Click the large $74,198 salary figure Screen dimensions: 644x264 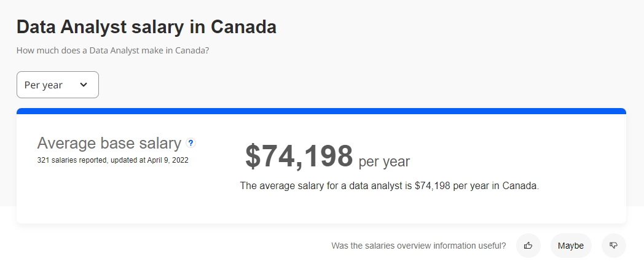point(299,156)
